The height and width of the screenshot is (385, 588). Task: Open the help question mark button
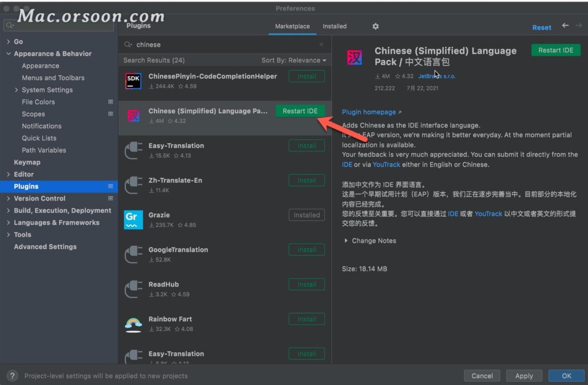pyautogui.click(x=12, y=376)
